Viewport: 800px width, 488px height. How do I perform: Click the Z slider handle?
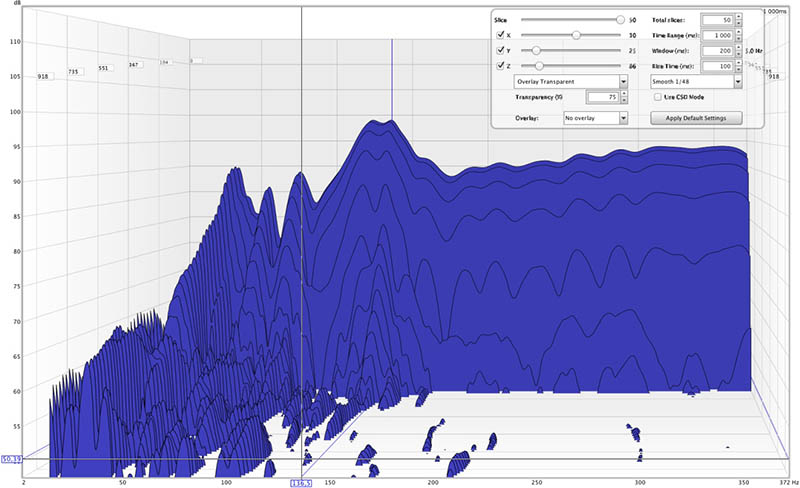539,66
